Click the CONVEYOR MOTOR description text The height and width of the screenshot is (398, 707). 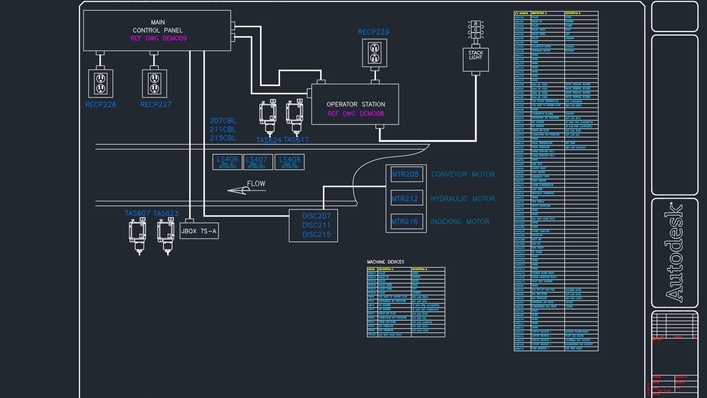pyautogui.click(x=463, y=174)
